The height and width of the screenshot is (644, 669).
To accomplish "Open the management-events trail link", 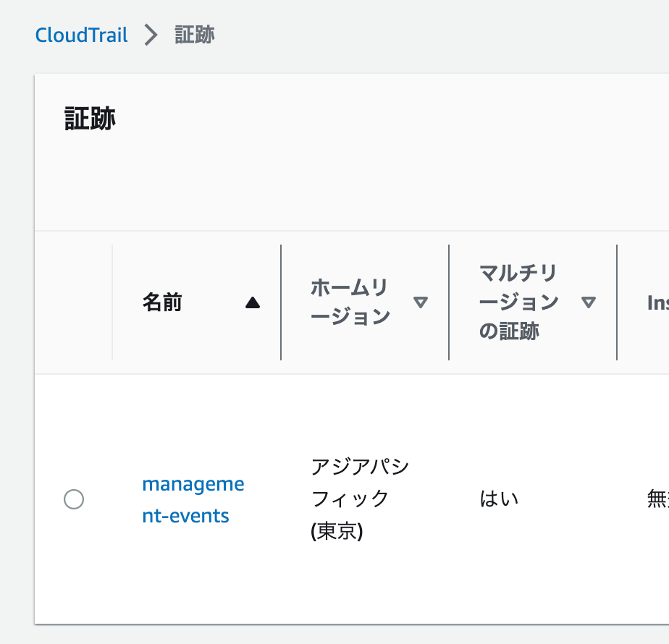I will coord(193,499).
